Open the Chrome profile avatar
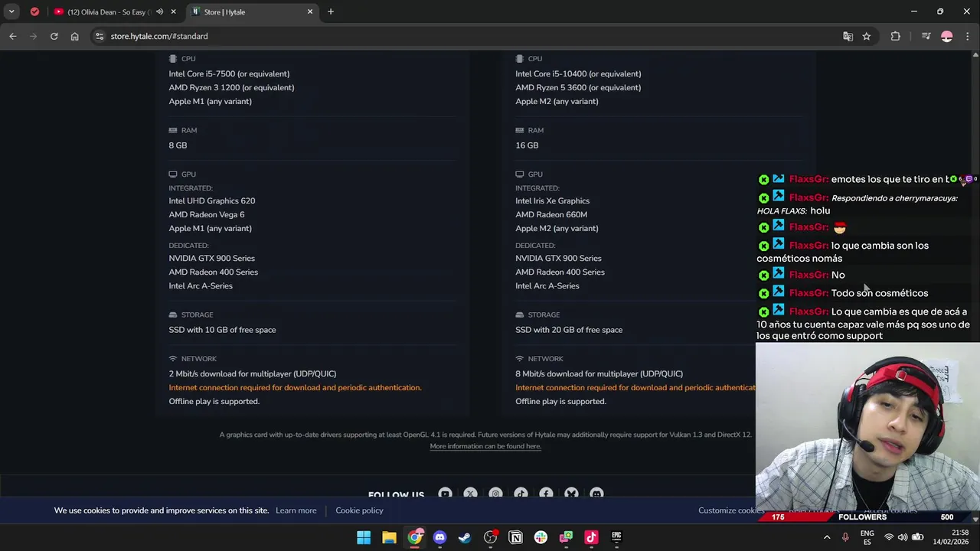Viewport: 980px width, 551px height. pyautogui.click(x=946, y=36)
